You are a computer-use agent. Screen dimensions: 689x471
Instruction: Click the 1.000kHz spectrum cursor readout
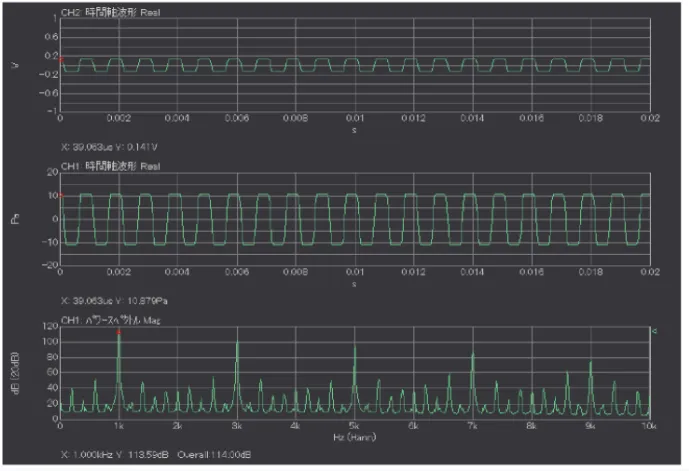click(106, 453)
